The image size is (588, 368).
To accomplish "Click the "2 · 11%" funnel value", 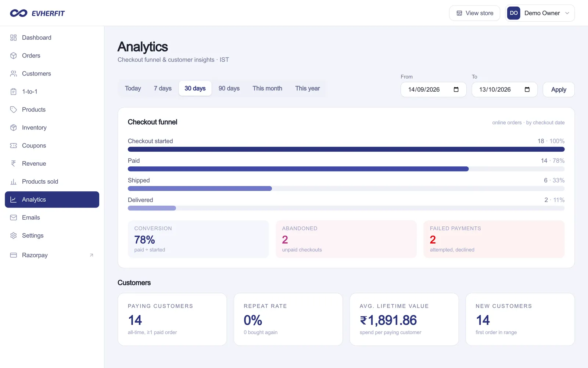I will tap(555, 200).
